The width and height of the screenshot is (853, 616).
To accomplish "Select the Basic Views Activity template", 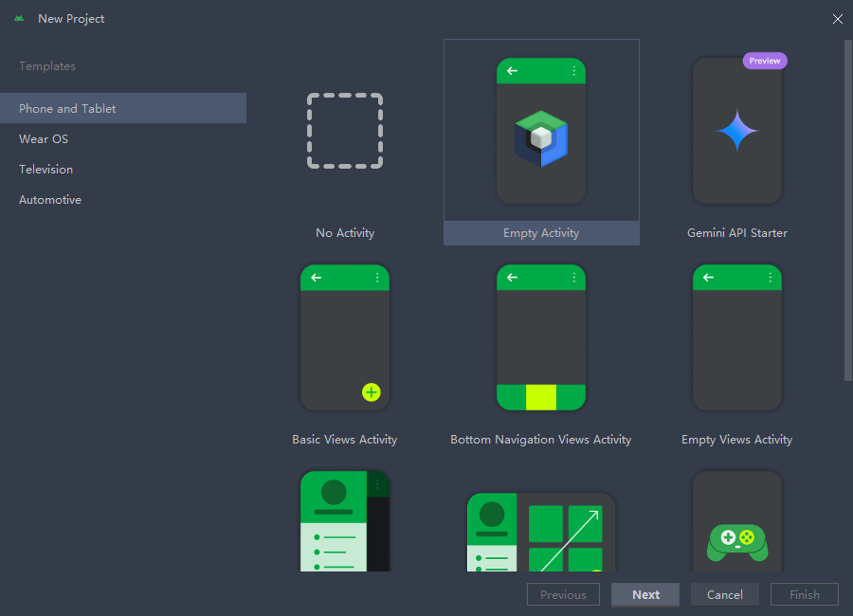I will pos(345,338).
